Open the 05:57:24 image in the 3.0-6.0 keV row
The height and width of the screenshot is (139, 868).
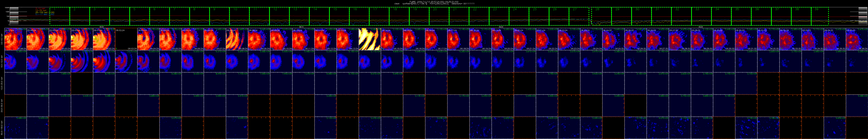15,39
